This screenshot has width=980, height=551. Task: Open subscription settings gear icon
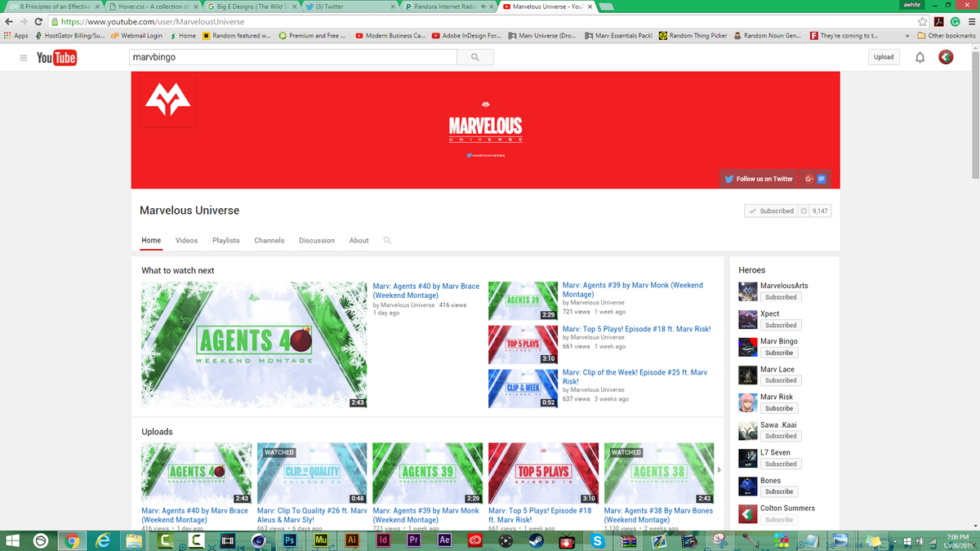(804, 211)
